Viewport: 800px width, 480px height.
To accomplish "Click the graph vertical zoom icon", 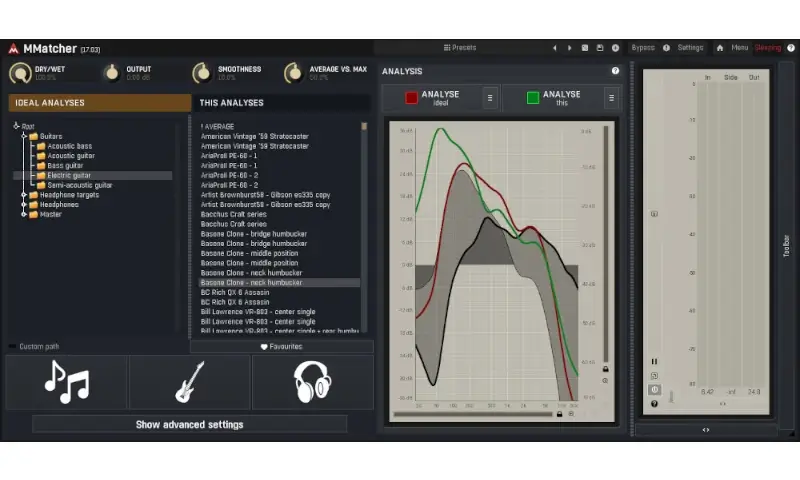I will click(606, 381).
